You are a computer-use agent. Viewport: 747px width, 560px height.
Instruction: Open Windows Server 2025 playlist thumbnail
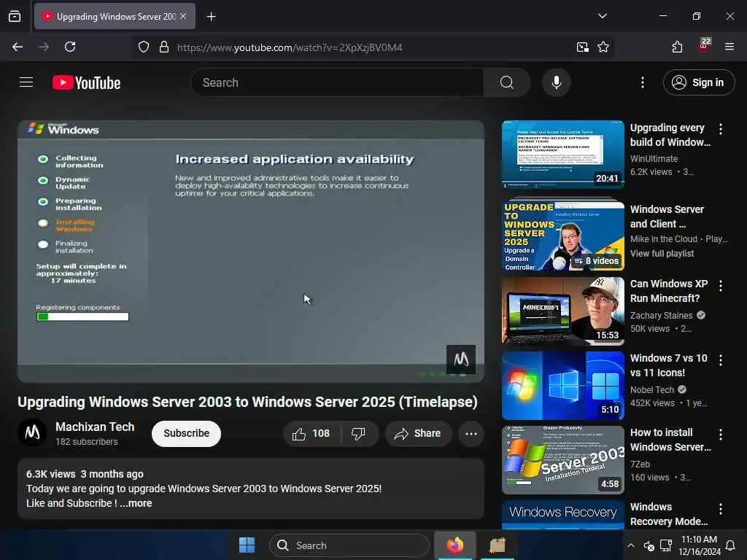tap(562, 236)
